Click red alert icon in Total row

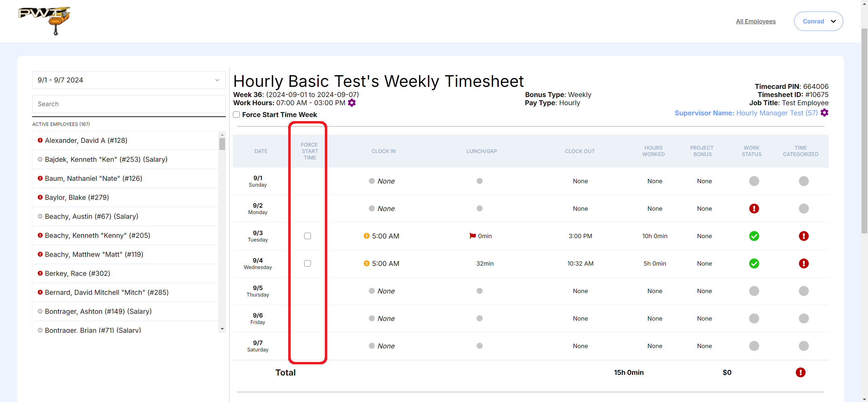click(x=800, y=372)
